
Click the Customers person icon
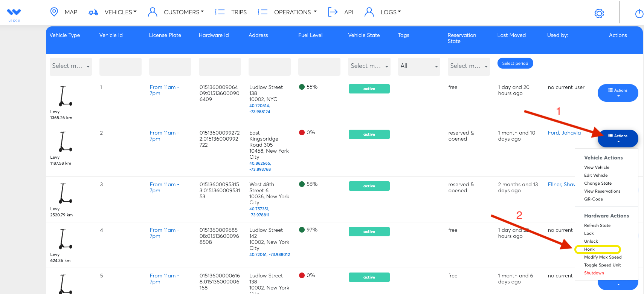click(x=153, y=12)
